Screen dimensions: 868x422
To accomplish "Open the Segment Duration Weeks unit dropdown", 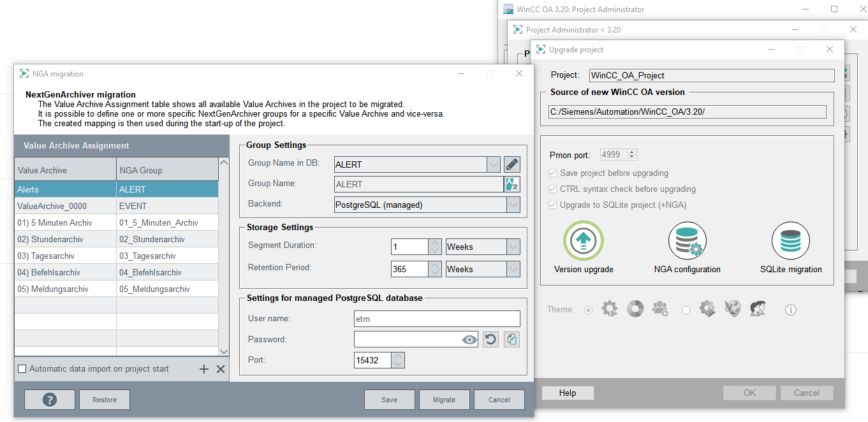I will (x=513, y=247).
